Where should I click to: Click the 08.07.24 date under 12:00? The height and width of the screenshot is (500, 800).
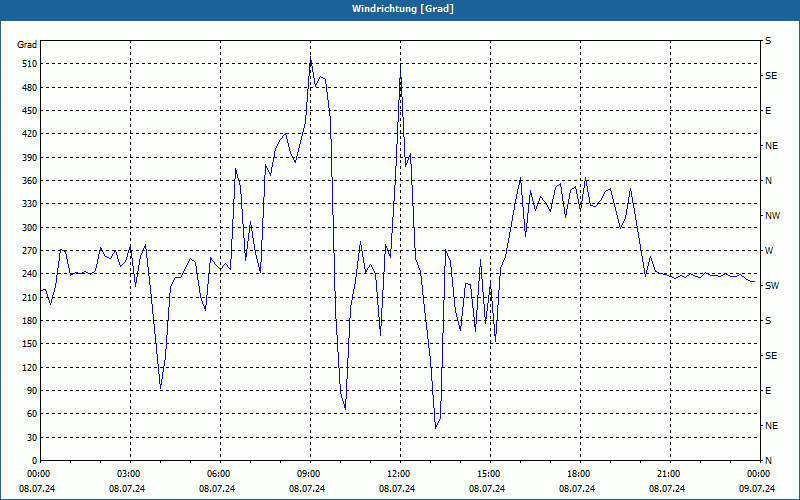pos(397,488)
